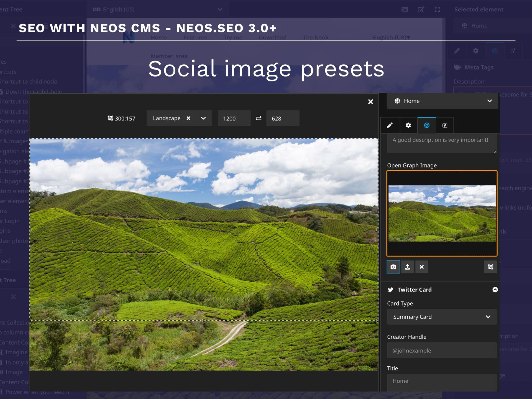The width and height of the screenshot is (532, 399).
Task: Click the background Yoast inspector tab
Action: coord(513,51)
